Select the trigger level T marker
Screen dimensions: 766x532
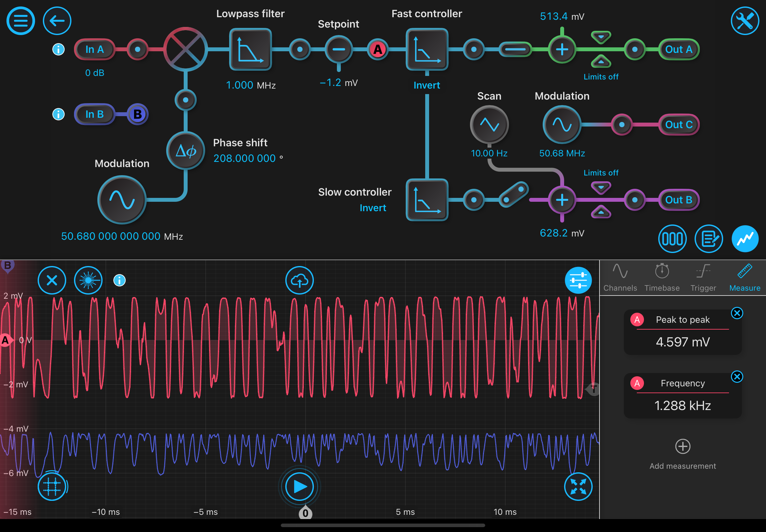pyautogui.click(x=593, y=389)
